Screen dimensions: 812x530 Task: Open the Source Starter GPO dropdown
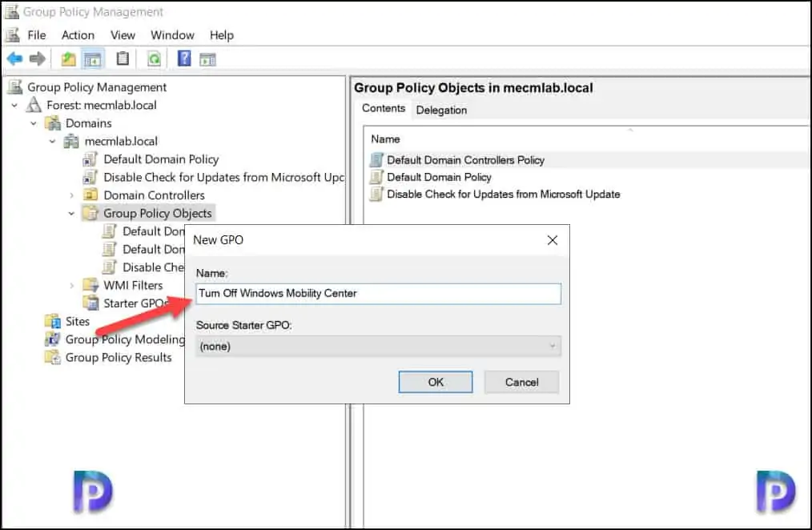pos(378,346)
